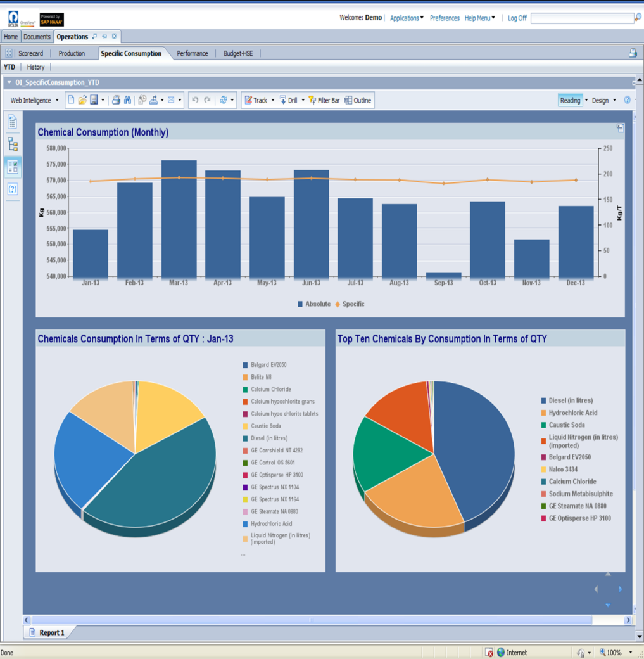The width and height of the screenshot is (644, 659).
Task: Click the Redo arrow icon
Action: [x=207, y=100]
